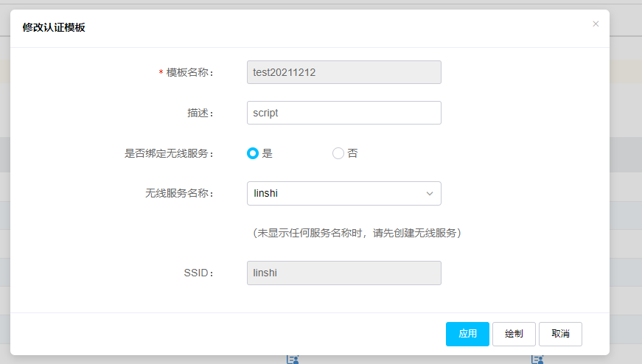Image resolution: width=642 pixels, height=364 pixels.
Task: Open the 无线服务名称 dropdown showing linshi
Action: 343,194
